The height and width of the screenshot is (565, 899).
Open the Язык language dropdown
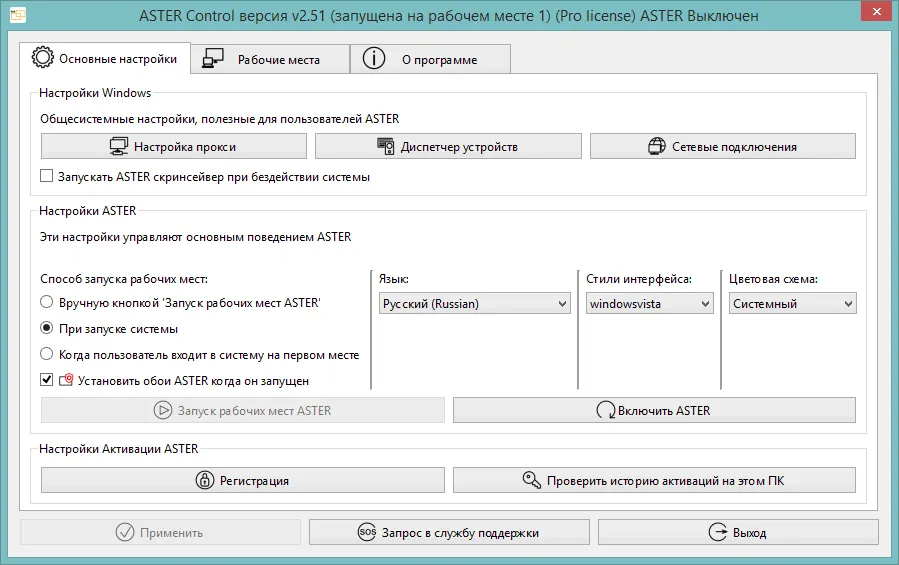point(474,304)
